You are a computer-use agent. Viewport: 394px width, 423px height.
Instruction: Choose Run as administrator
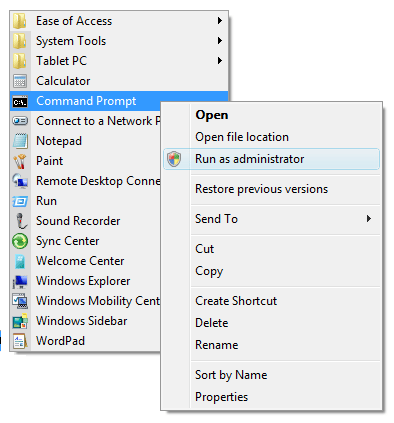coord(249,159)
